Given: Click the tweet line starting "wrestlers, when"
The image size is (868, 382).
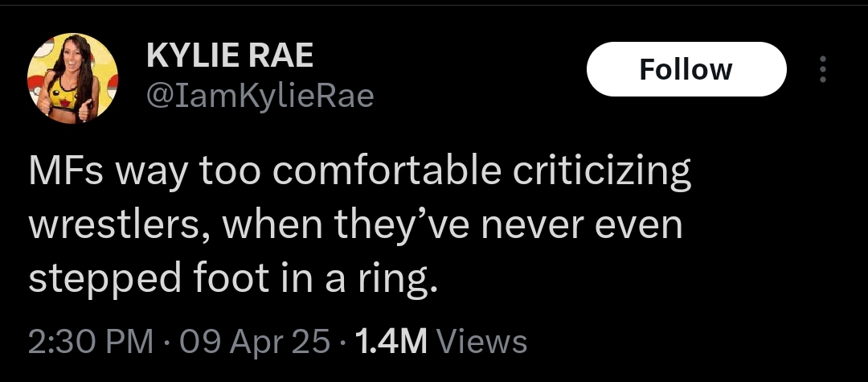Looking at the screenshot, I should click(355, 226).
